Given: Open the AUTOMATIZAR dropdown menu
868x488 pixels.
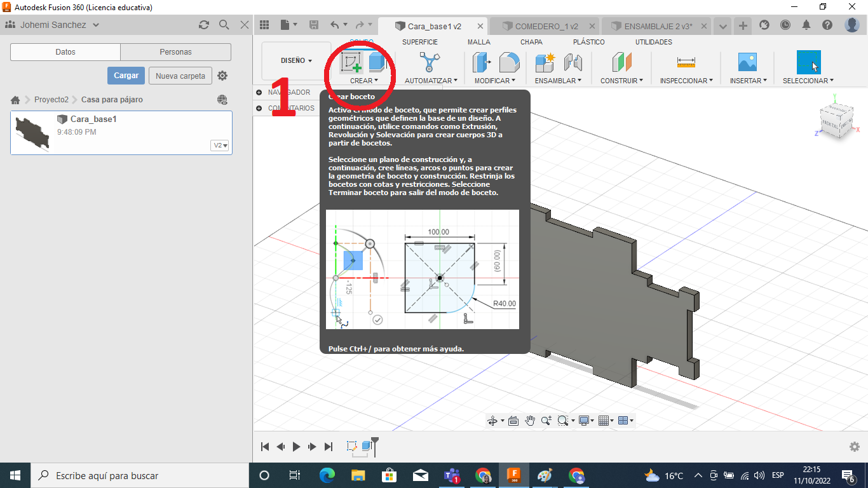Looking at the screenshot, I should [431, 81].
